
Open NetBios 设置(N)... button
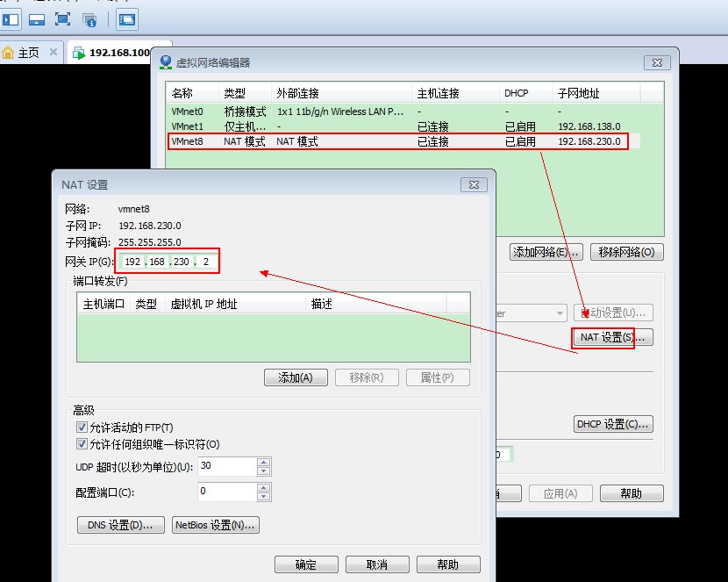coord(216,525)
